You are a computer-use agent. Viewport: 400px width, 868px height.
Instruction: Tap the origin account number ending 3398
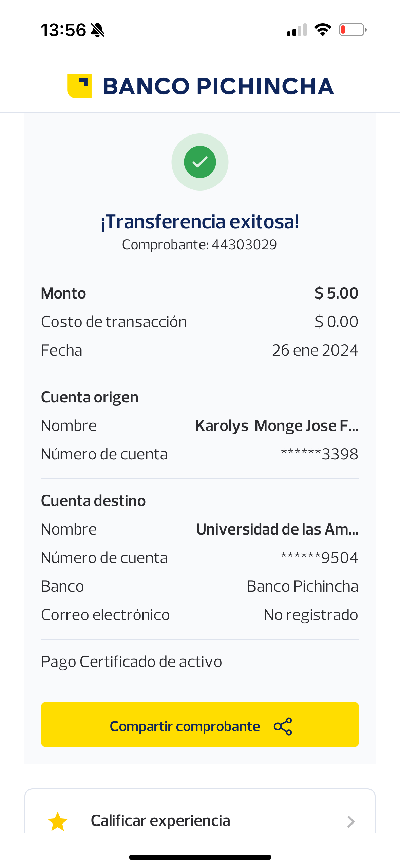point(319,454)
